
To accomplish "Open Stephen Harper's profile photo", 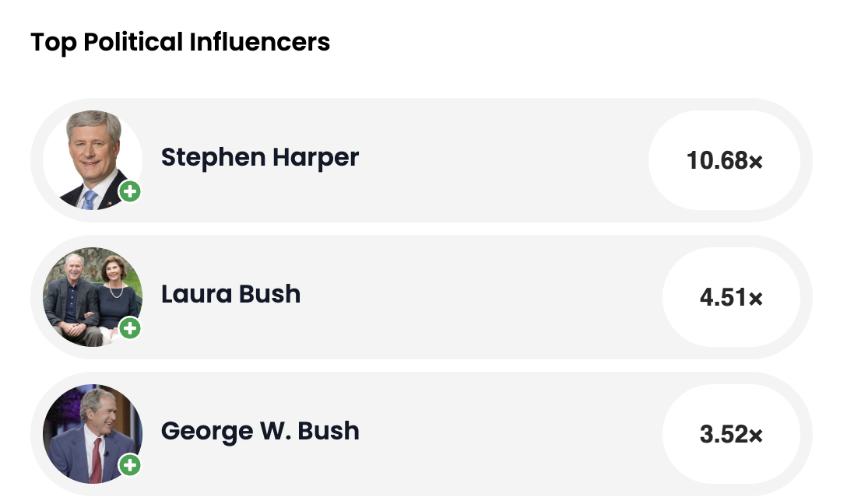I will [x=90, y=157].
